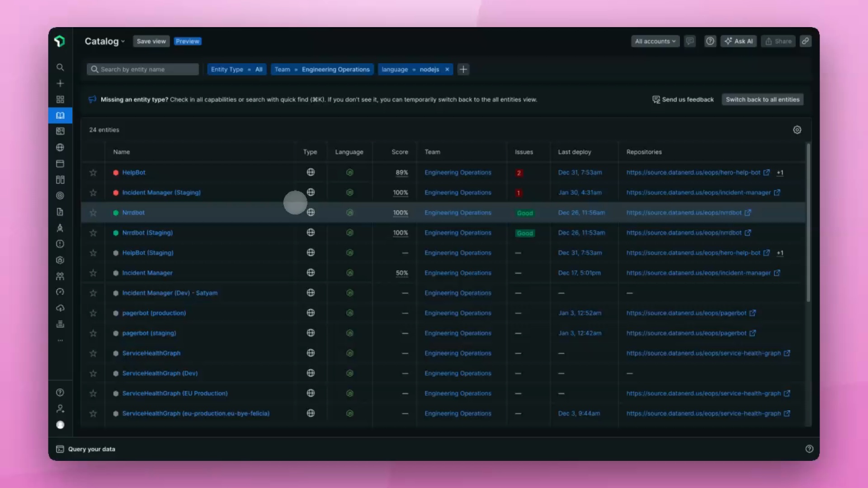Click Switch back to all entities button
The image size is (868, 488).
point(762,100)
